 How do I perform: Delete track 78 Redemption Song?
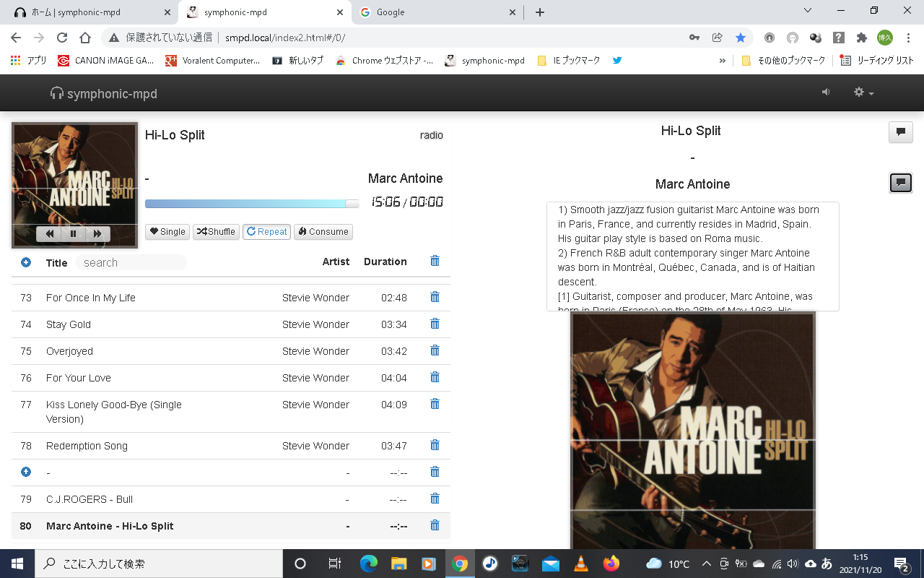pos(435,445)
